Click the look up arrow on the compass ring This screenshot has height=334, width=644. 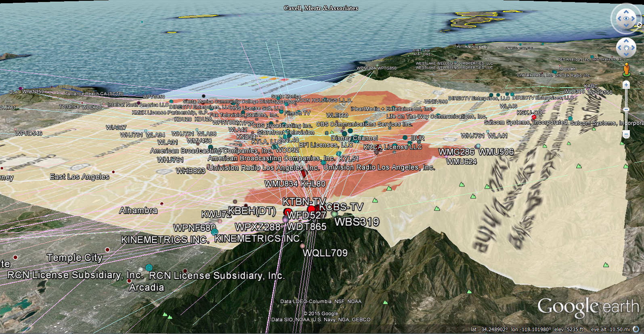click(x=626, y=12)
